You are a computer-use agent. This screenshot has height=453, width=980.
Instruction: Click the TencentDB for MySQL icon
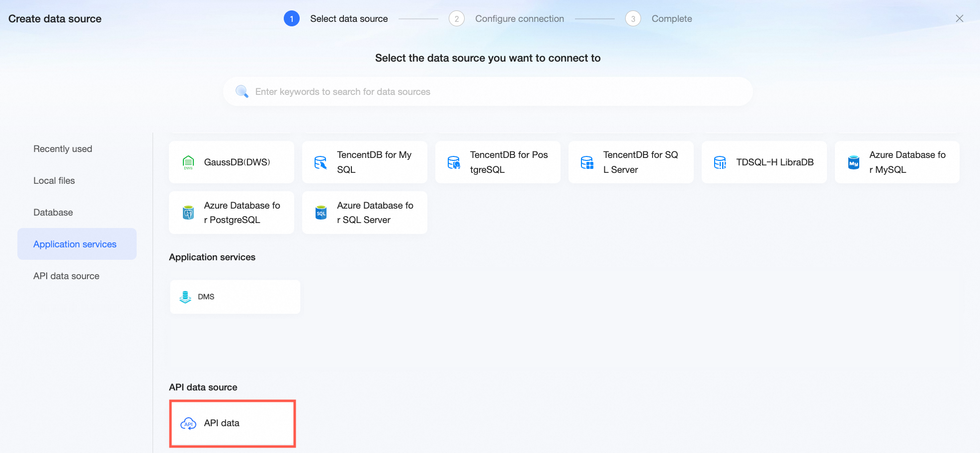click(x=321, y=162)
